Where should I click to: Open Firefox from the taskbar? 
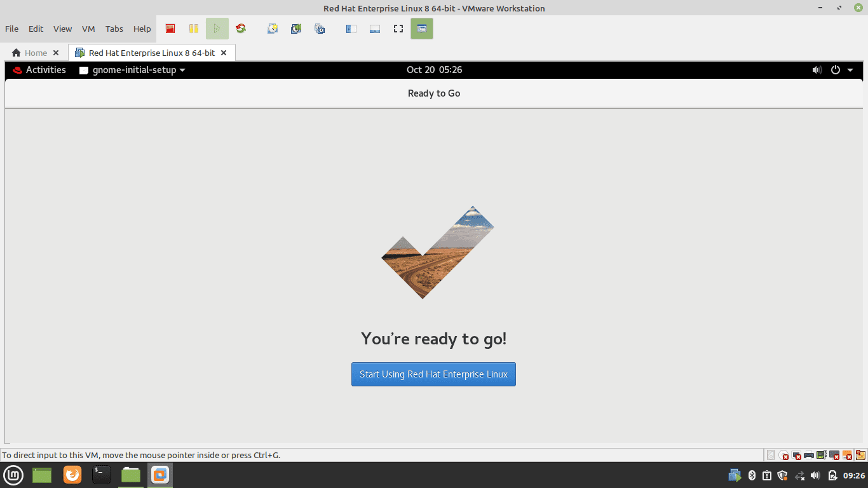(x=72, y=475)
